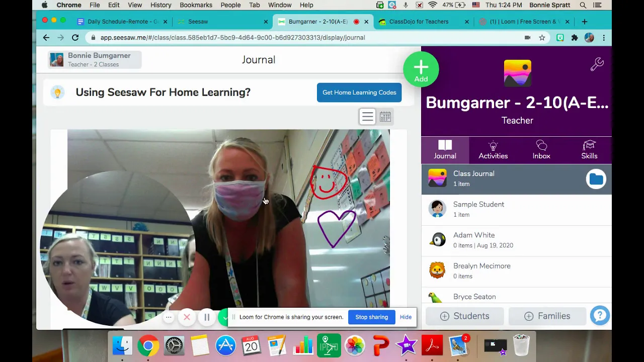Screen dimensions: 644x362
Task: Hide the Loom sharing notification
Action: click(406, 317)
